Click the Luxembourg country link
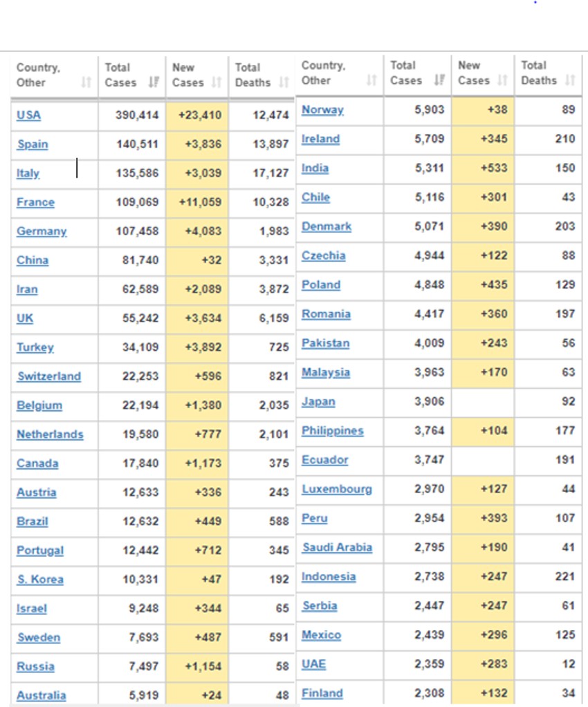The image size is (588, 707). [x=336, y=490]
